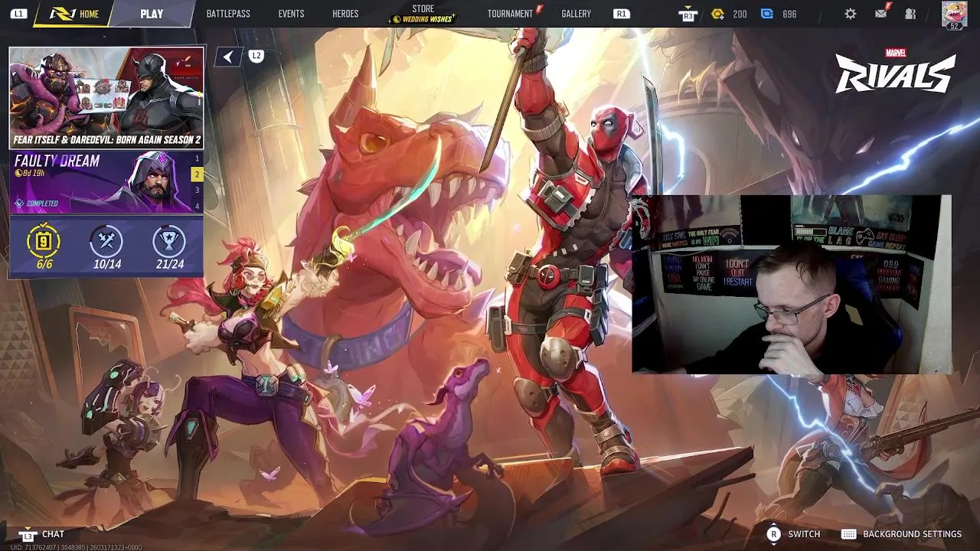Click the Marvel Rivals logo
Image resolution: width=980 pixels, height=551 pixels.
click(895, 71)
